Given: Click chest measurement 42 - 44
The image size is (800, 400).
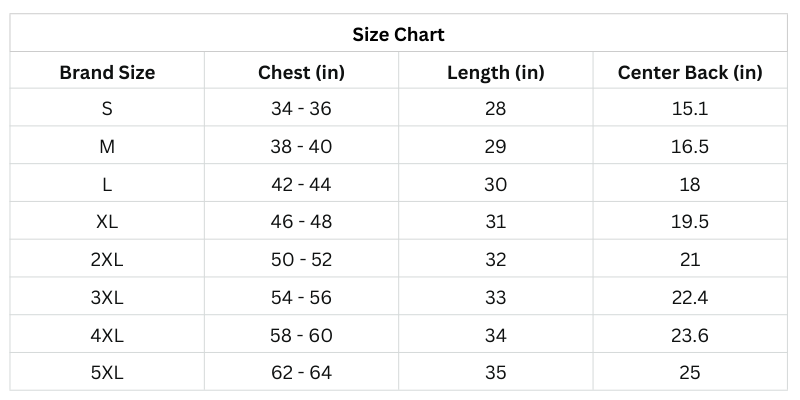Looking at the screenshot, I should 301,185.
